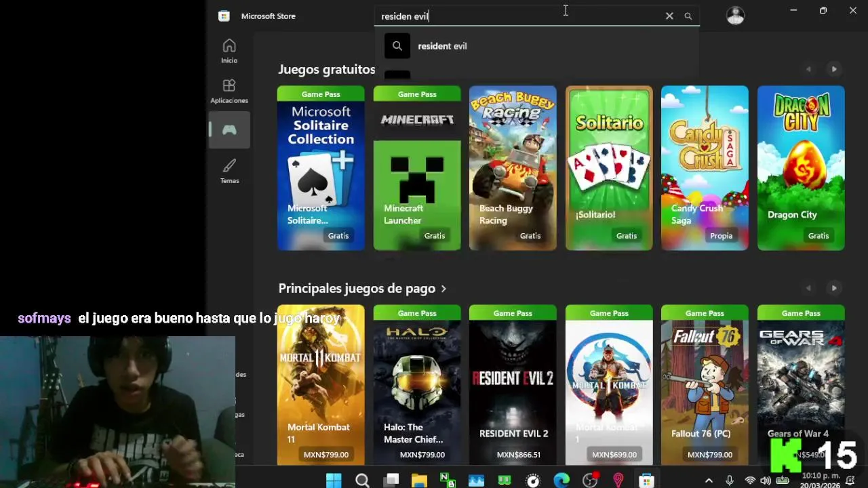Open Windows Start menu
This screenshot has width=868, height=488.
coord(334,481)
